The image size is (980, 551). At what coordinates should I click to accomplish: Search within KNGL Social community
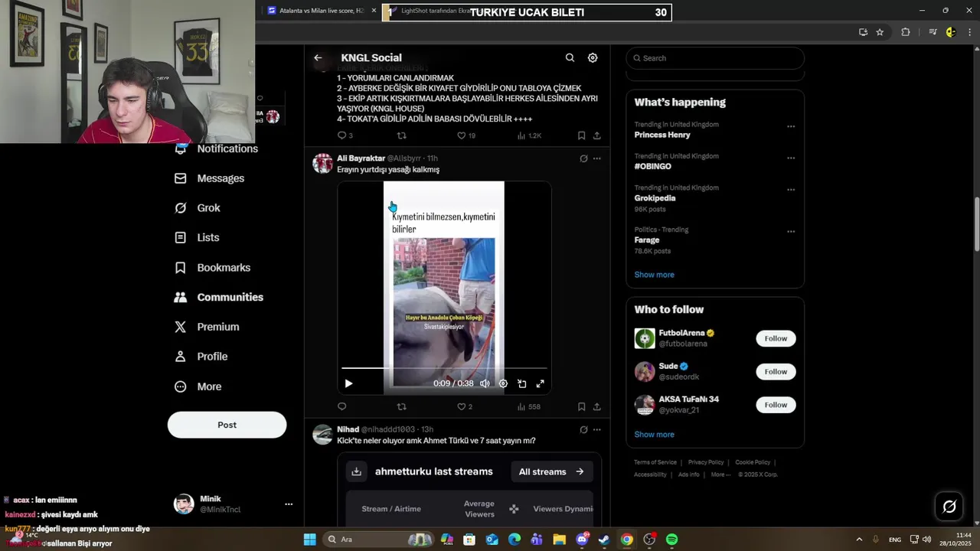pos(570,57)
